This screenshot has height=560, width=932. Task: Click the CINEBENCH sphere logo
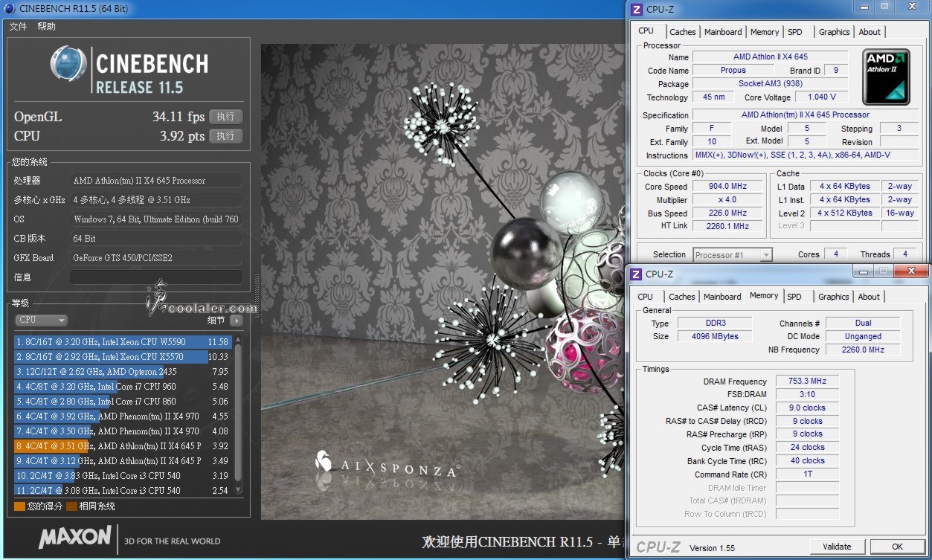[x=68, y=64]
